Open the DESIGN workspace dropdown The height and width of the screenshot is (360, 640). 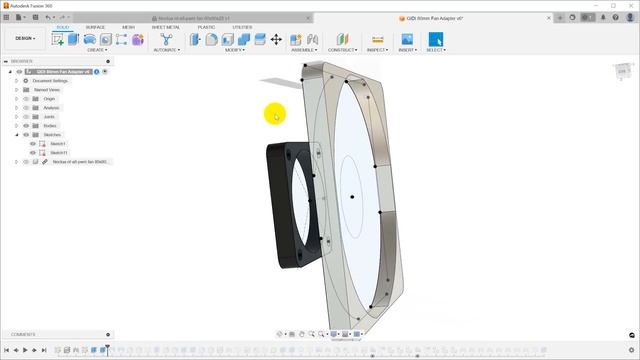(25, 38)
